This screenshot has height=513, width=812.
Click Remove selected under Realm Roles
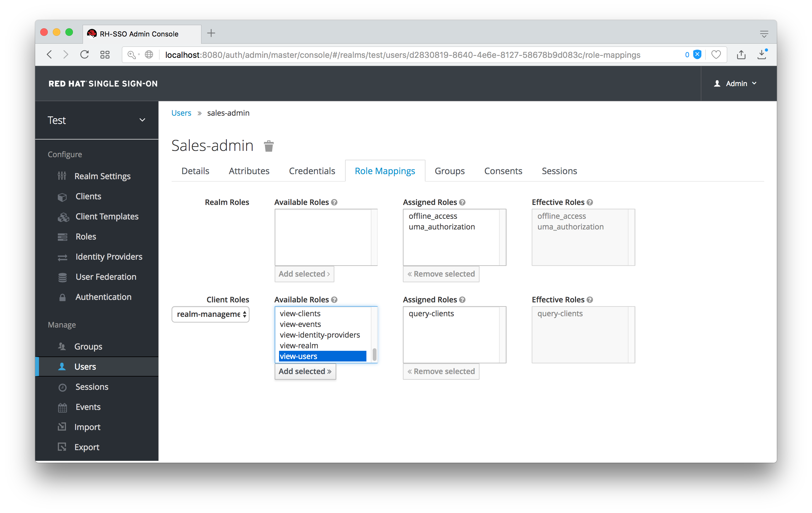pyautogui.click(x=441, y=274)
